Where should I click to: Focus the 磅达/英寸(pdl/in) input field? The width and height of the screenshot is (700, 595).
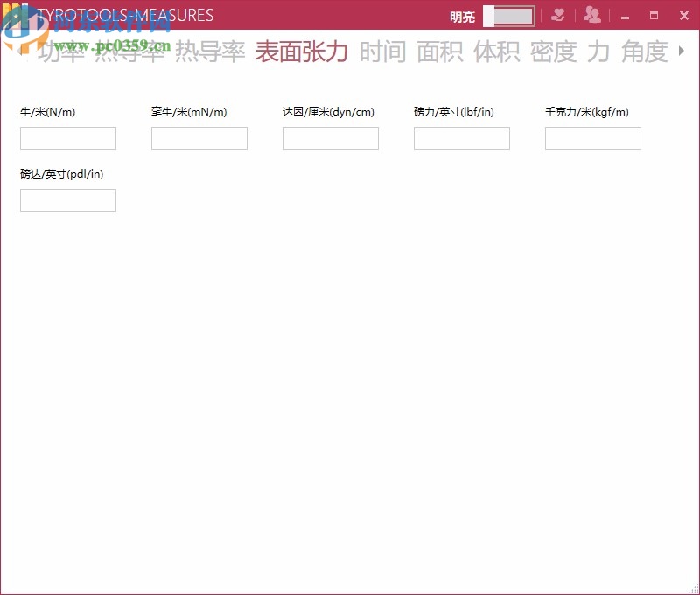68,200
